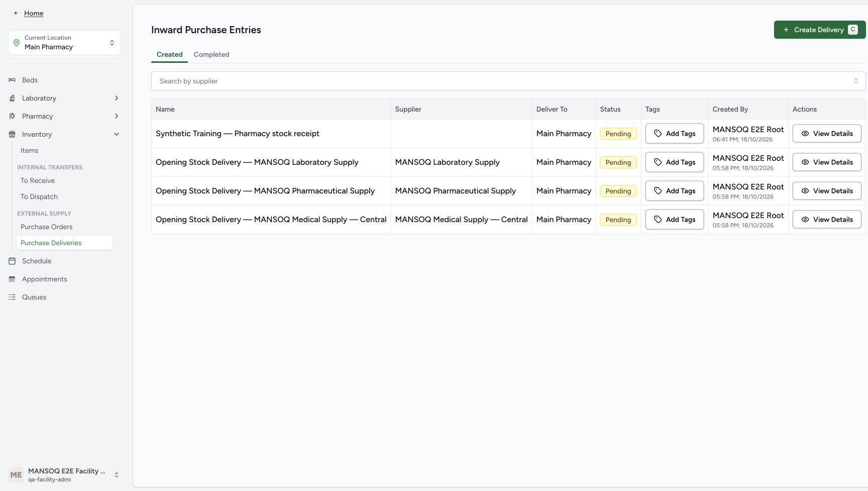View Details for Medical Supply Central delivery

(x=827, y=220)
